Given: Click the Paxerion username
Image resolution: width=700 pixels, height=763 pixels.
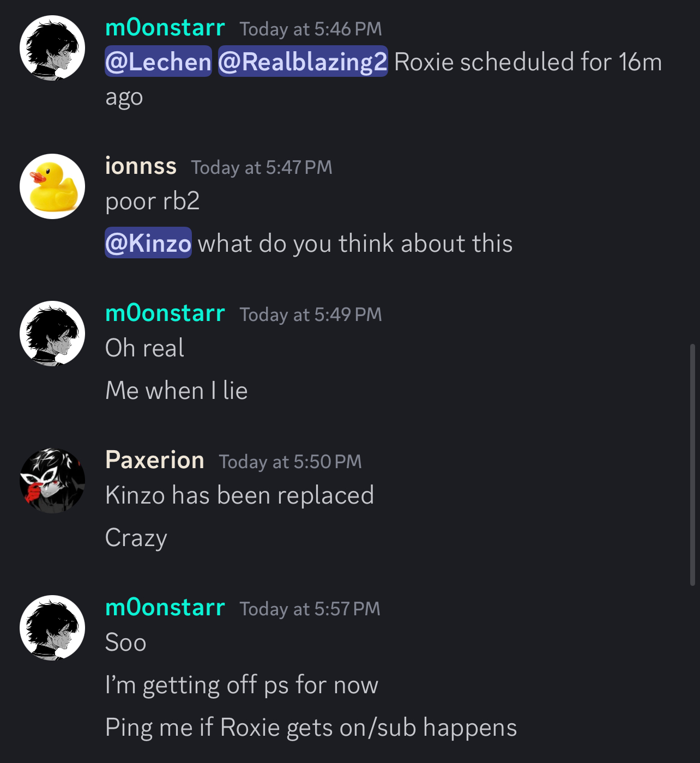Looking at the screenshot, I should [155, 460].
